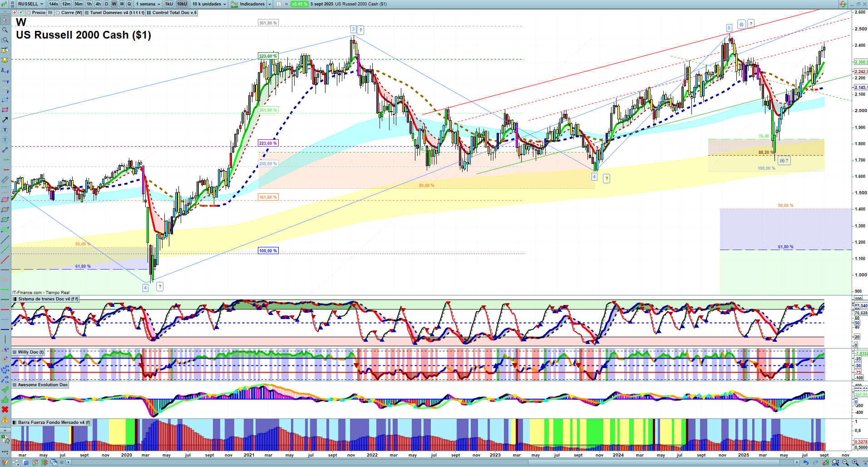This screenshot has width=868, height=467.
Task: Select the quarterly Q timeframe button
Action: click(129, 4)
